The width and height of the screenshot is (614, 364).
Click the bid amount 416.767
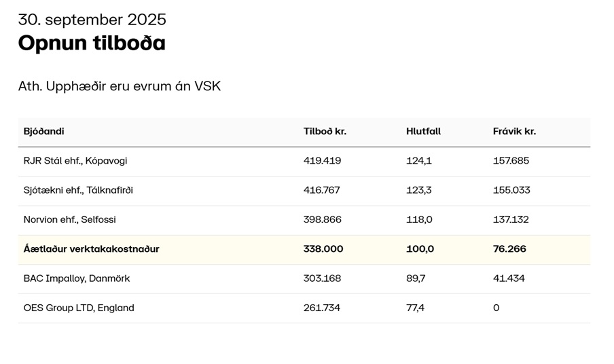pos(321,190)
